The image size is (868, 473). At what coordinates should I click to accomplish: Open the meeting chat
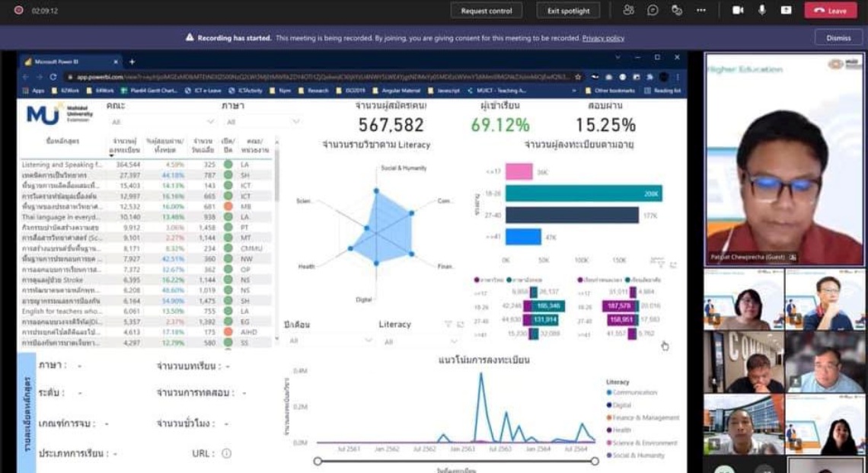(x=653, y=10)
